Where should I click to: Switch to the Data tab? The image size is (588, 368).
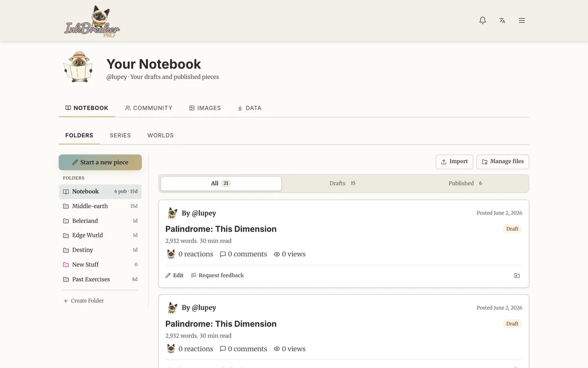click(x=249, y=108)
